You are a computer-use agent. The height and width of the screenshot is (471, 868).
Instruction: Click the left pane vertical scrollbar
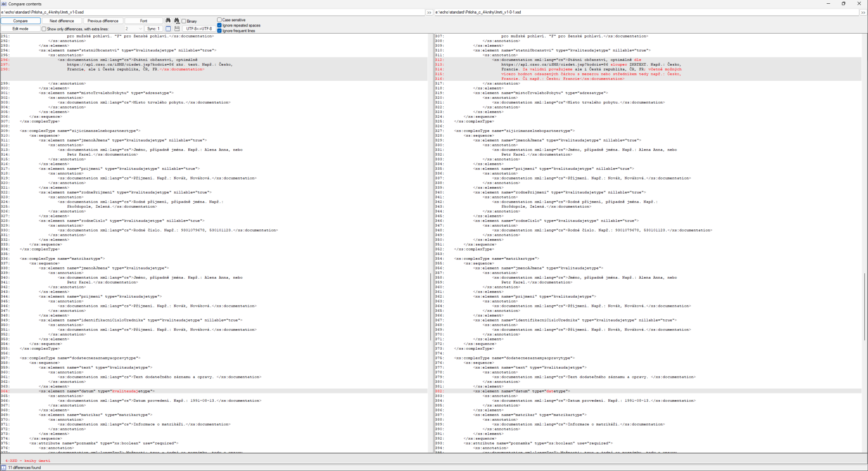coord(430,306)
